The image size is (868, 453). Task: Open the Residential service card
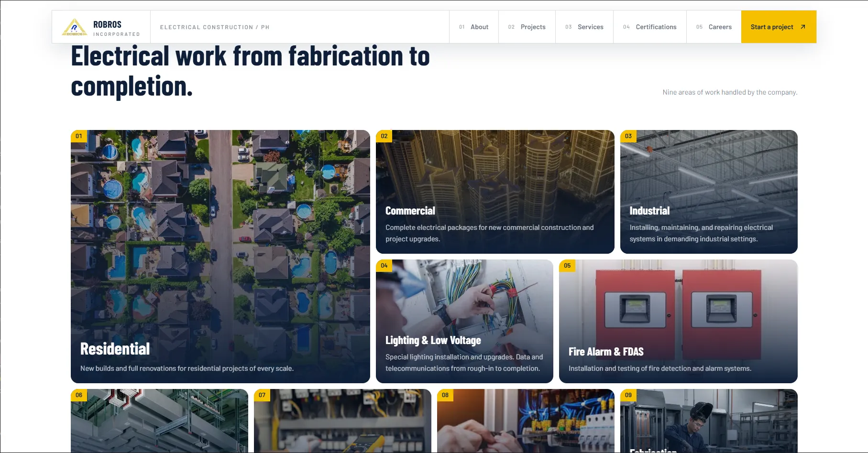[x=220, y=257]
